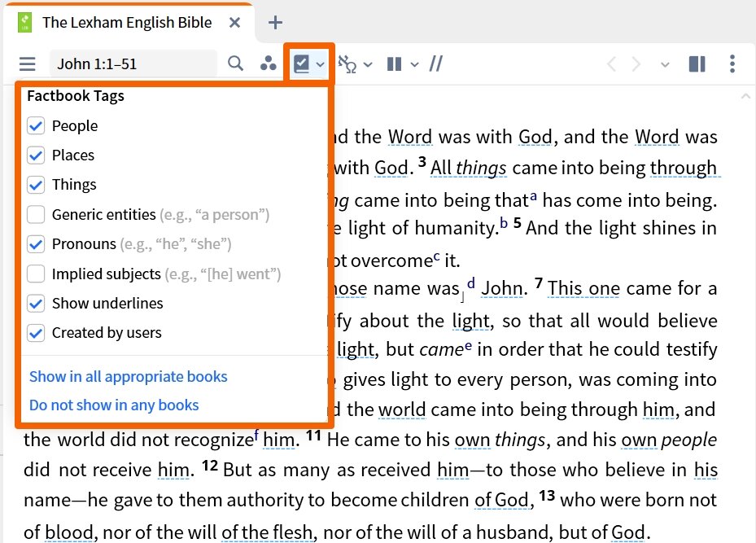This screenshot has height=543, width=756.
Task: Click verse number 7
Action: 539,284
